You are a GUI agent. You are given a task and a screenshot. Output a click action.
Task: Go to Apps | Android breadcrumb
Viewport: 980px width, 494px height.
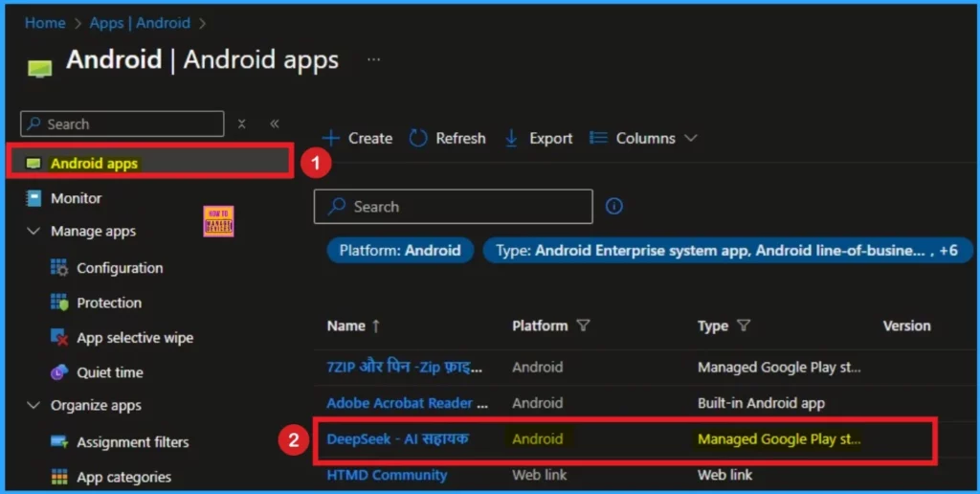coord(140,23)
